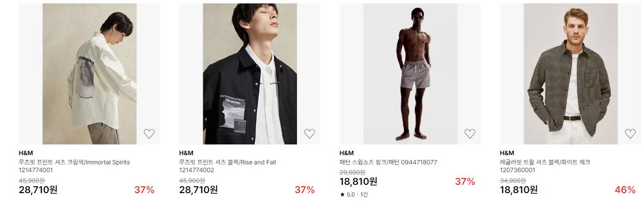This screenshot has height=214, width=644.
Task: View the check twill shirt photo
Action: [571, 74]
